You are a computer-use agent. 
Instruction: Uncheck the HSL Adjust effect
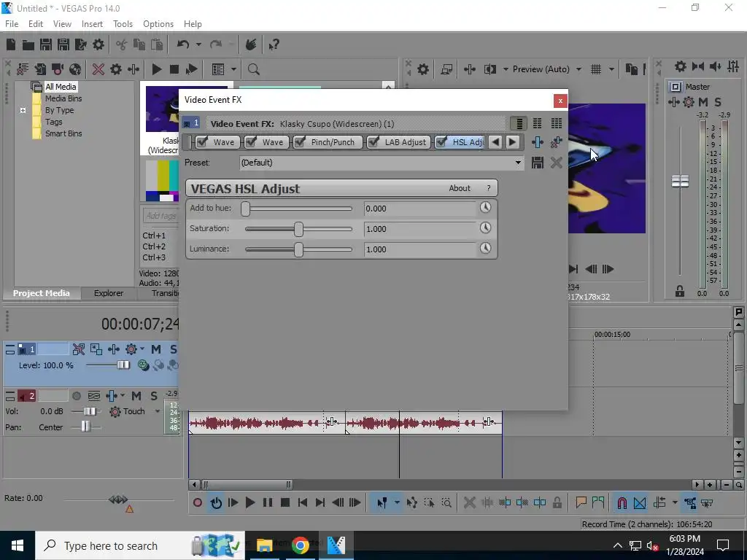441,142
